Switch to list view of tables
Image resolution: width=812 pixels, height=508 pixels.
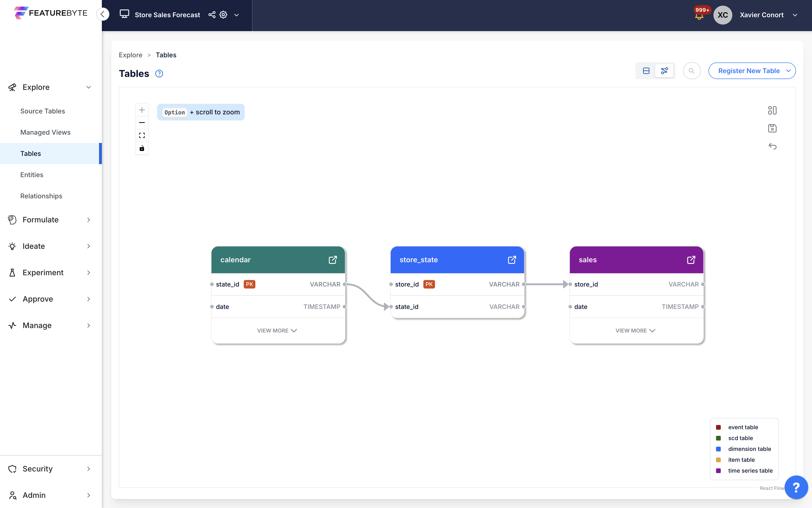click(646, 71)
